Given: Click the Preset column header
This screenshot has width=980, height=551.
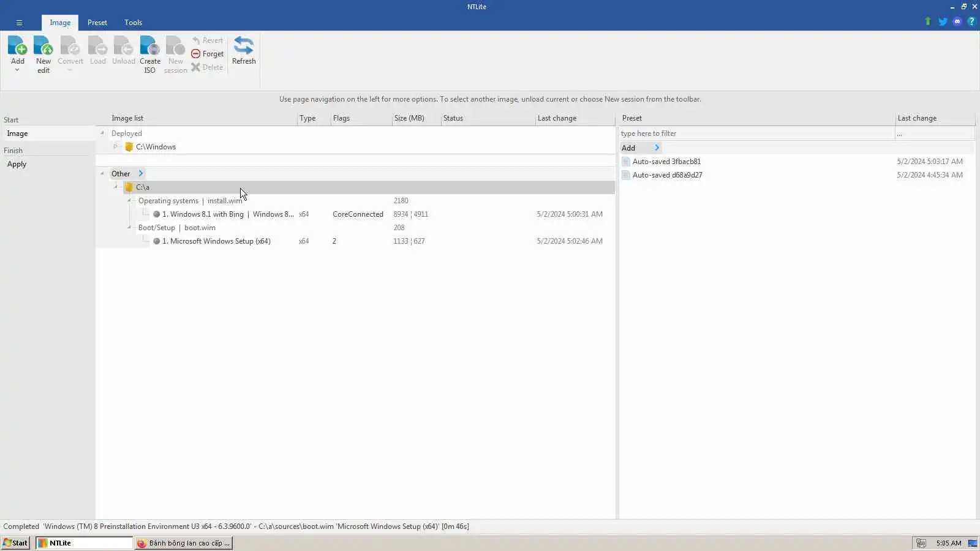Looking at the screenshot, I should tap(632, 118).
